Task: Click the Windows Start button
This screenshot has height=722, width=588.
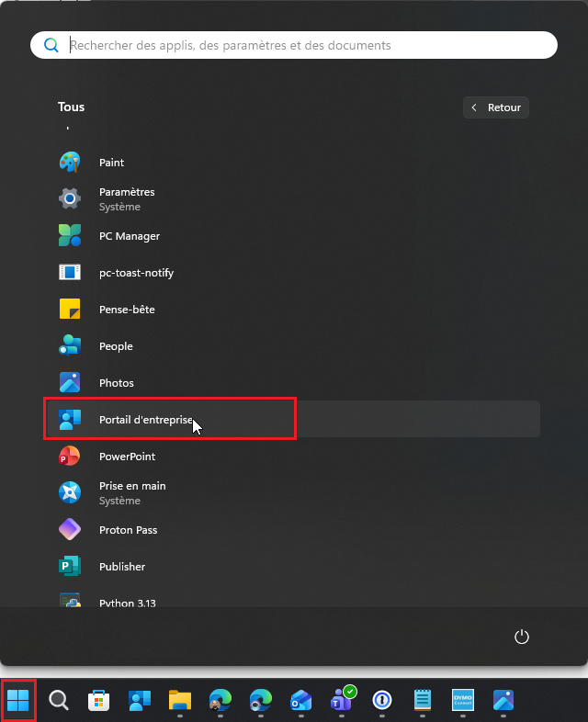Action: (18, 701)
